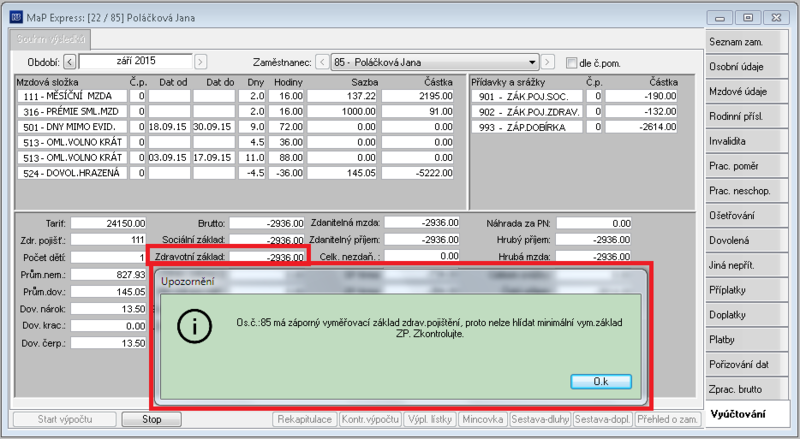Viewport: 800px width, 439px height.
Task: Select next employee arrow button
Action: [x=547, y=62]
